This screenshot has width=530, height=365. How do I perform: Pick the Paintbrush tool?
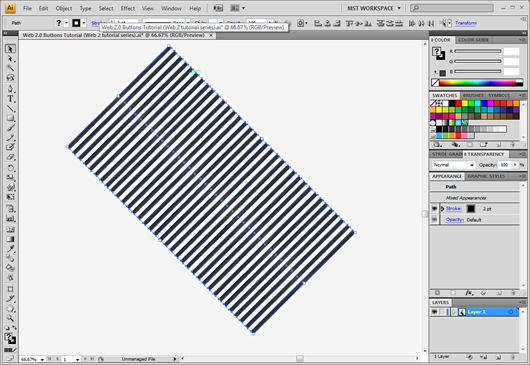(x=10, y=128)
